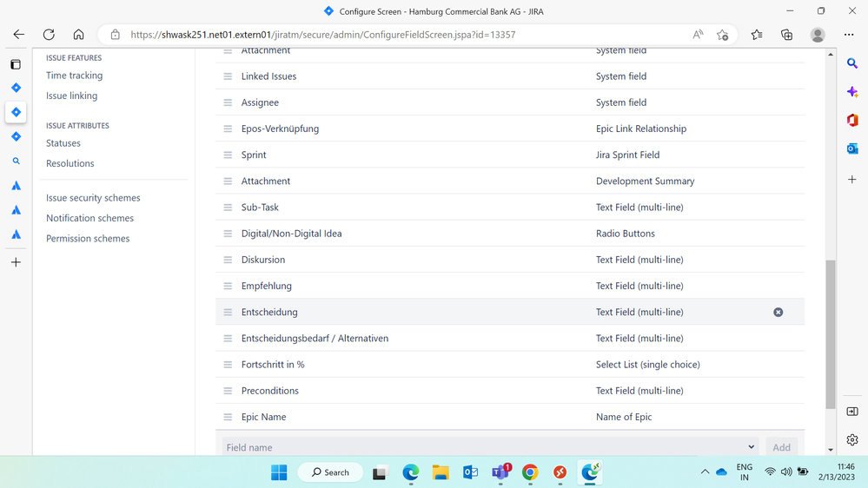Show hidden system tray icons
The width and height of the screenshot is (868, 488).
[705, 472]
